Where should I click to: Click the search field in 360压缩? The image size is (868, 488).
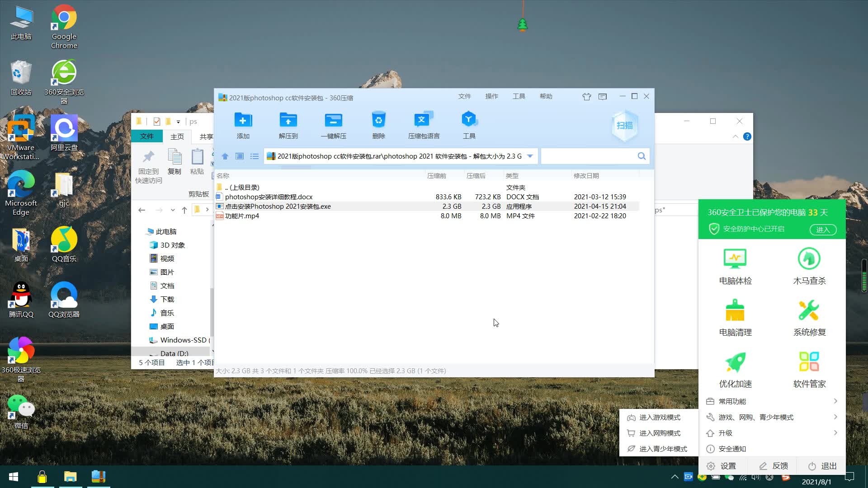pyautogui.click(x=589, y=156)
